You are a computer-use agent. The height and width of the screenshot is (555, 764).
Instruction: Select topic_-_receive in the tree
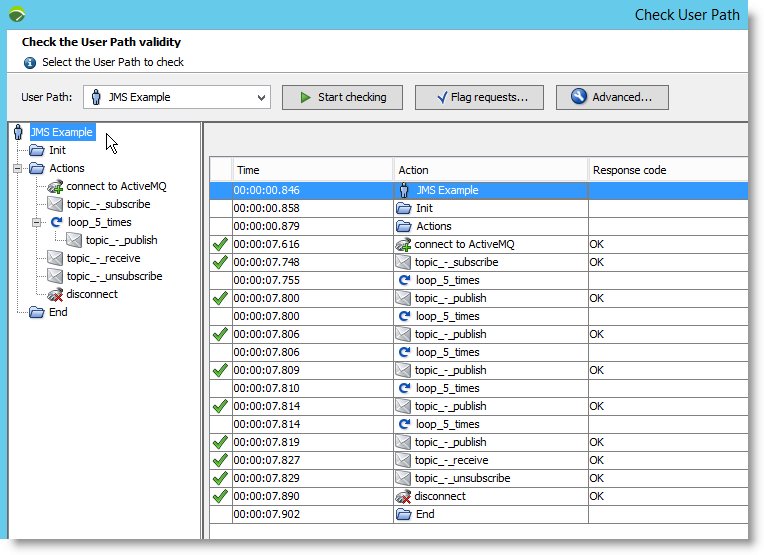coord(103,258)
